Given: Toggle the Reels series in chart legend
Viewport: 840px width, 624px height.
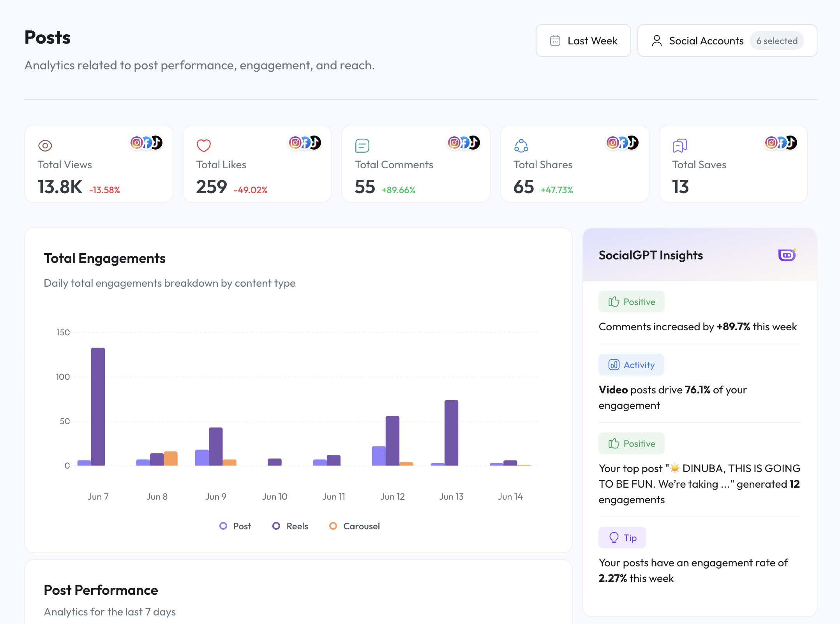Looking at the screenshot, I should (x=290, y=526).
